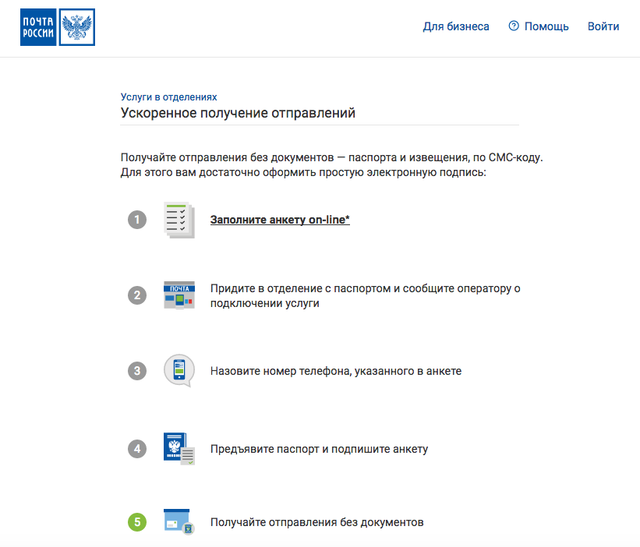The image size is (640, 547).
Task: Go to Услуги в отделениях breadcrumb
Action: 168,97
